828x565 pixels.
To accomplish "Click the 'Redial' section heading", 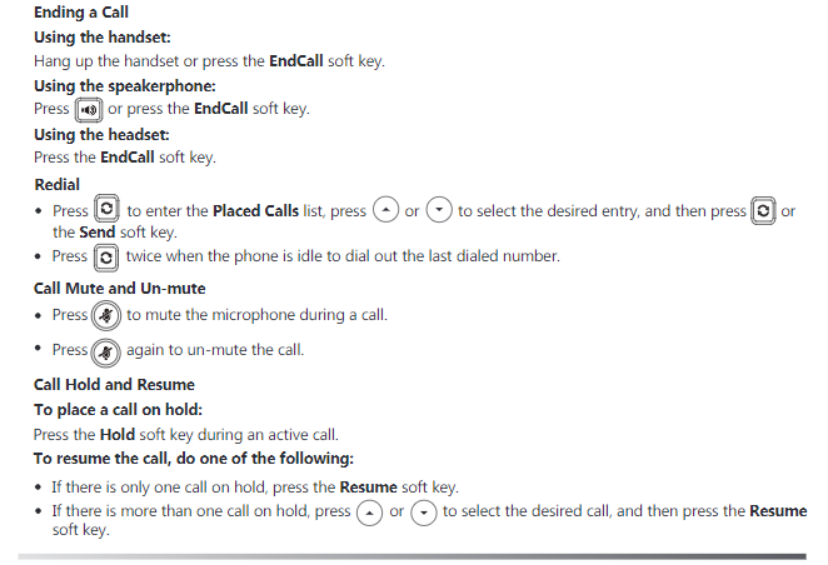I will pos(57,184).
